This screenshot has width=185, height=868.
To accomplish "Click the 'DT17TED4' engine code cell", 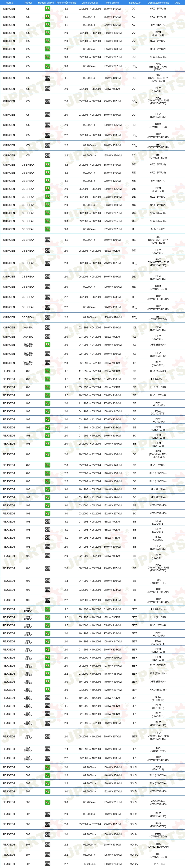I will [158, 864].
